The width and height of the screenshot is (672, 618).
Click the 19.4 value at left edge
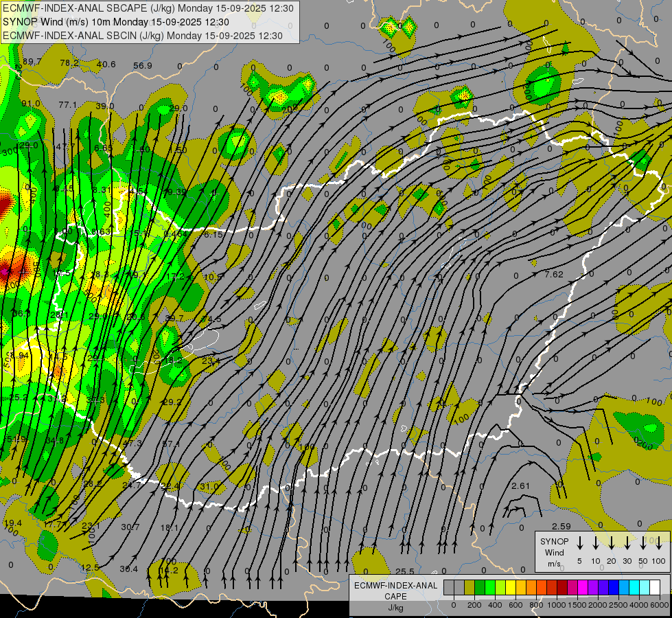point(12,523)
